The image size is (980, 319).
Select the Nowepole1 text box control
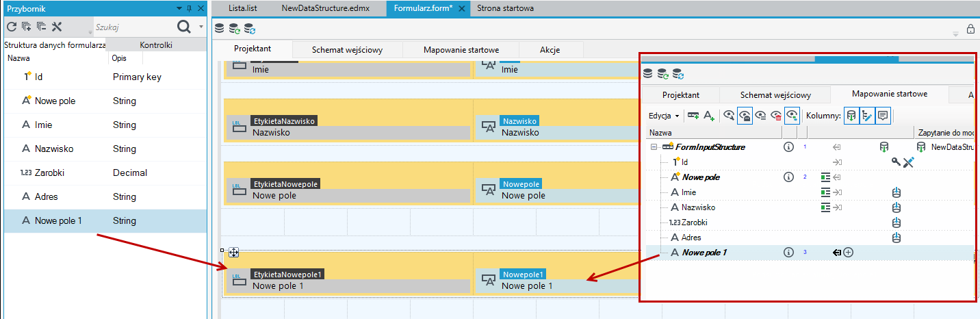(556, 280)
